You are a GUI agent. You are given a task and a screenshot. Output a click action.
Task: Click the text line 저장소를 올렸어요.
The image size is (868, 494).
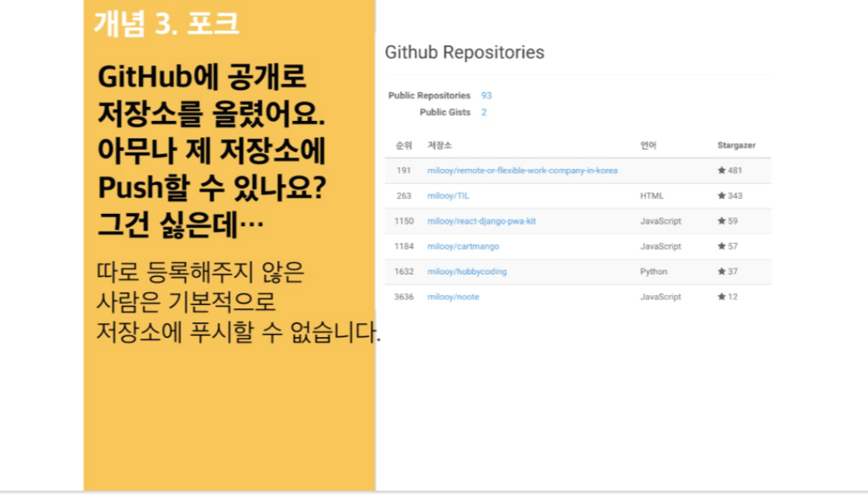[211, 114]
